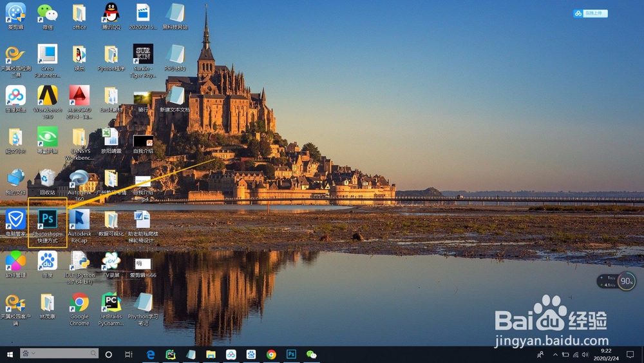
Task: Switch to Photoshop on taskbar
Action: click(291, 355)
